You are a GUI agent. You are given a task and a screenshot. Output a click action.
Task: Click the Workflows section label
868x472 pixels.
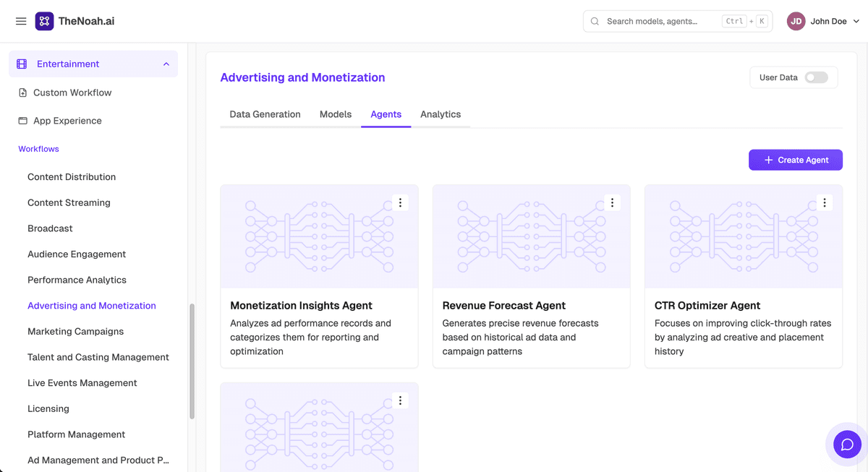point(38,149)
